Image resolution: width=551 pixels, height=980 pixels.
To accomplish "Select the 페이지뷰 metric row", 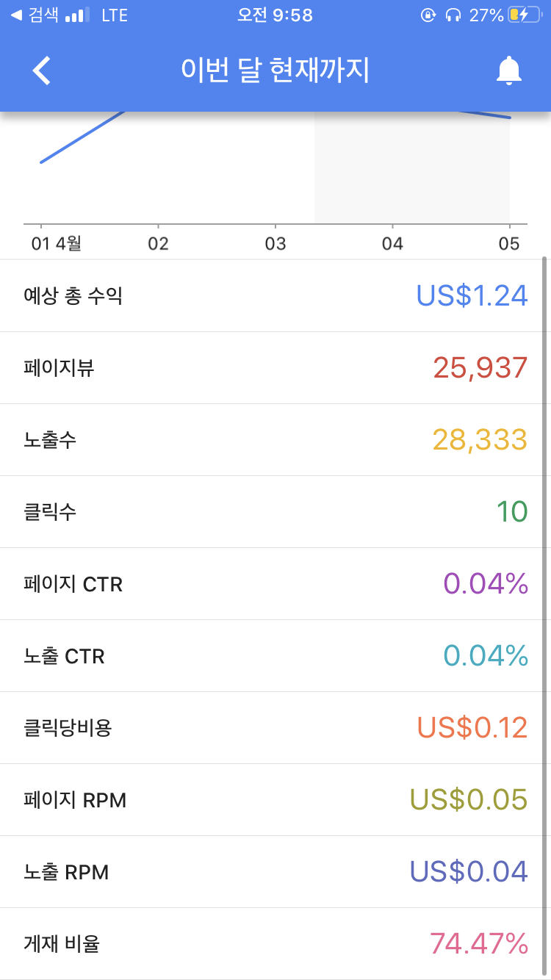I will tap(275, 368).
